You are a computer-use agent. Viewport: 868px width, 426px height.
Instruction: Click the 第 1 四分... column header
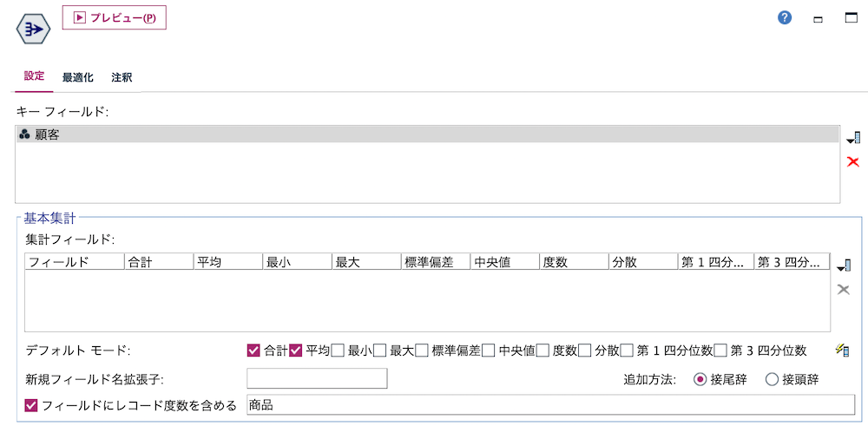click(716, 262)
